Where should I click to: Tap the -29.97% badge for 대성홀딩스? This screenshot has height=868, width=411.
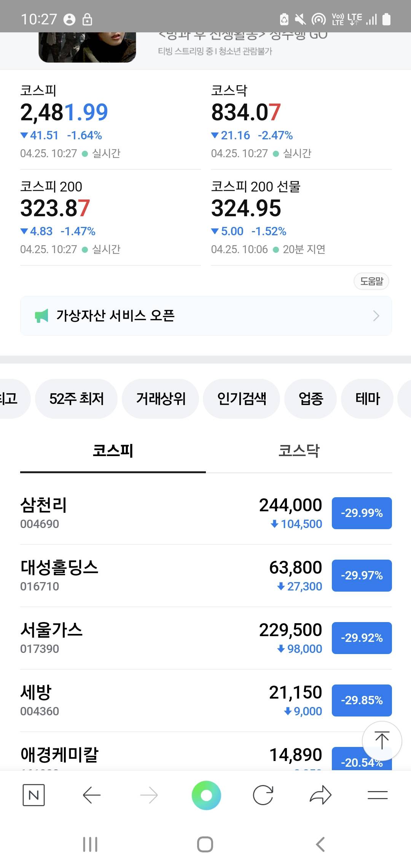[362, 575]
